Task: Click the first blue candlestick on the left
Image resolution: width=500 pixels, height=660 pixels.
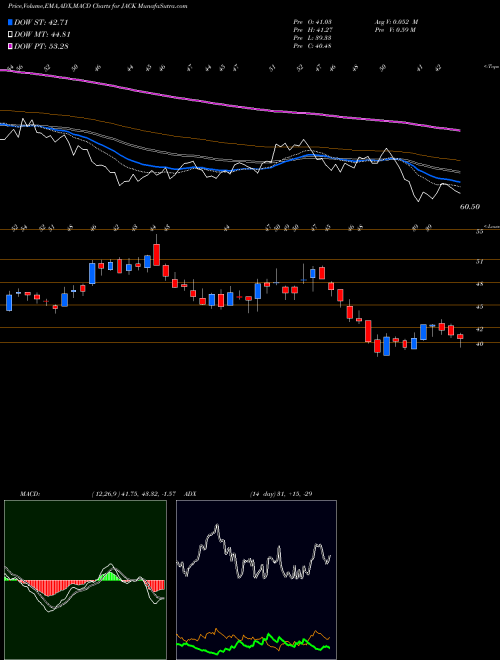Action: 9,303
